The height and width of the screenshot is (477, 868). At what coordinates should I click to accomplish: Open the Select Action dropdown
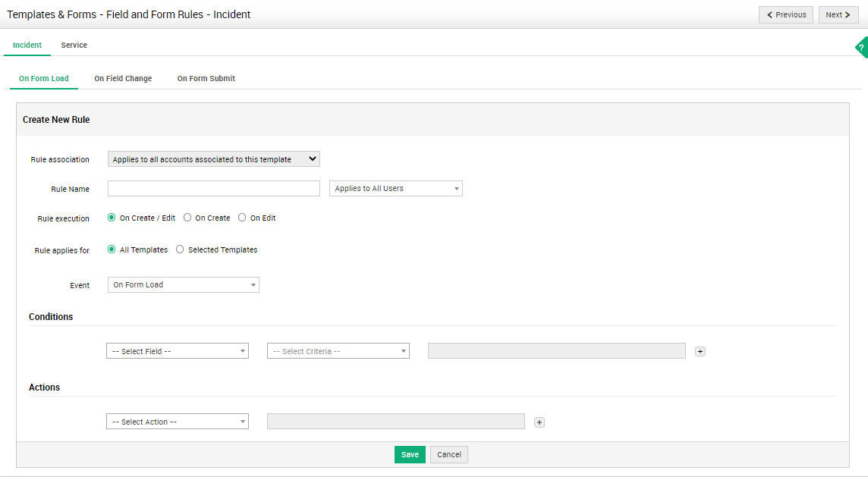click(177, 422)
